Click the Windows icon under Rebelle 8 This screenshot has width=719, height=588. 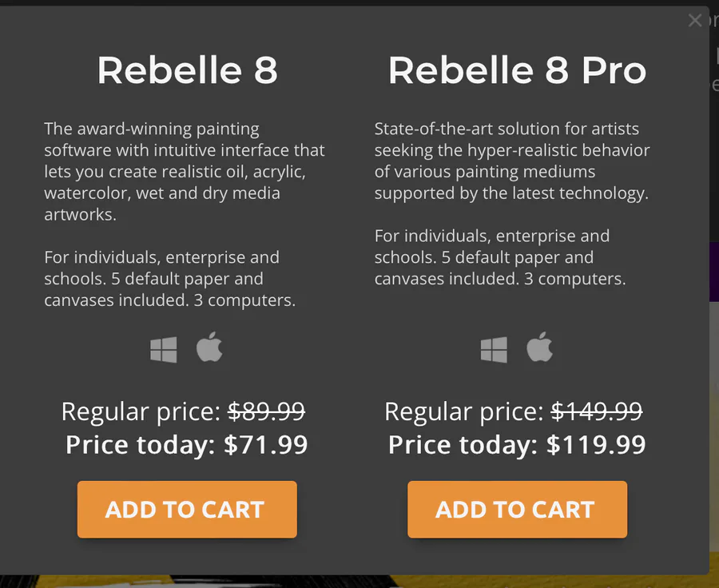[164, 349]
